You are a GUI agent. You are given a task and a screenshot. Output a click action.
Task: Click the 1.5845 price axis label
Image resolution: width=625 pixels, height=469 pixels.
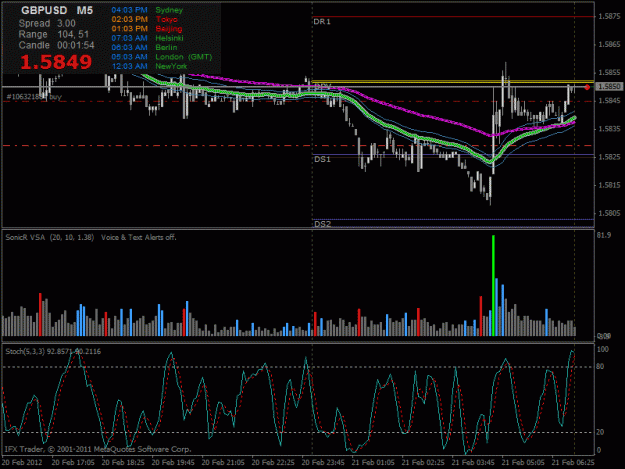pos(609,100)
